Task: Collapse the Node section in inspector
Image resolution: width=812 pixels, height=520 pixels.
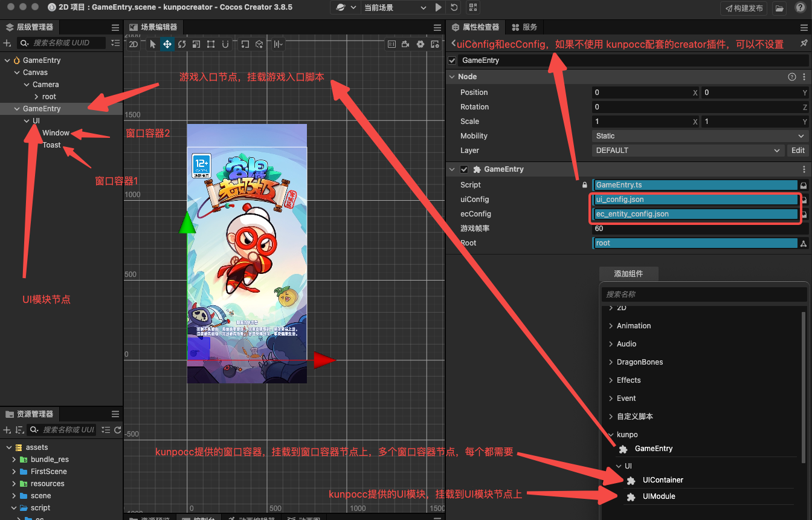Action: [x=452, y=77]
